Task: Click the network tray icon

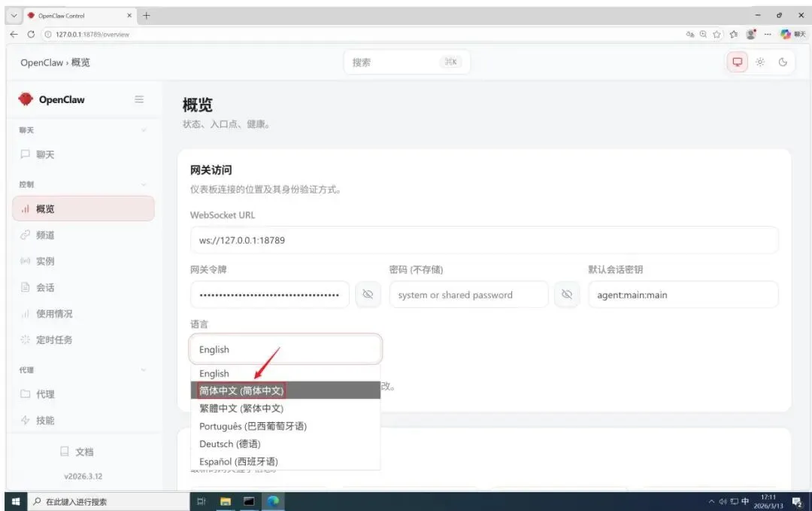Action: tap(734, 501)
